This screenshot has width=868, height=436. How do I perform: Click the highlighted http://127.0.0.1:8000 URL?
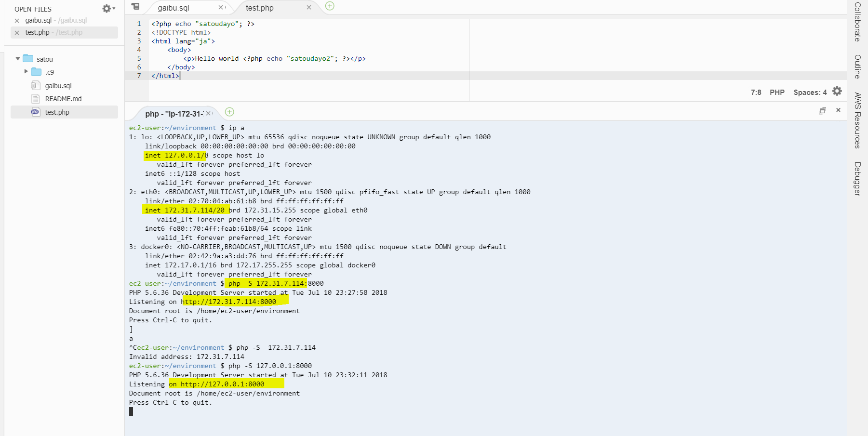[222, 384]
